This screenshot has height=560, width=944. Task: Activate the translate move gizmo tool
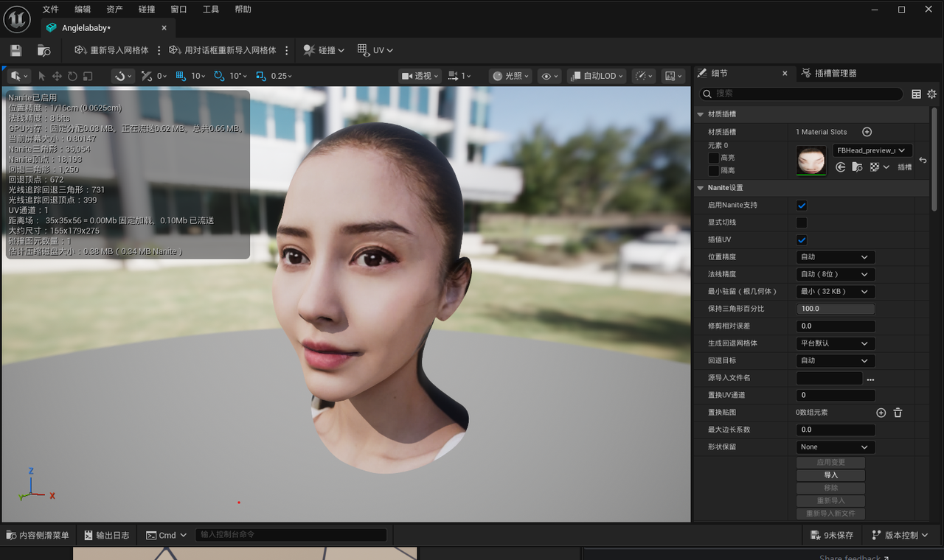(x=57, y=76)
